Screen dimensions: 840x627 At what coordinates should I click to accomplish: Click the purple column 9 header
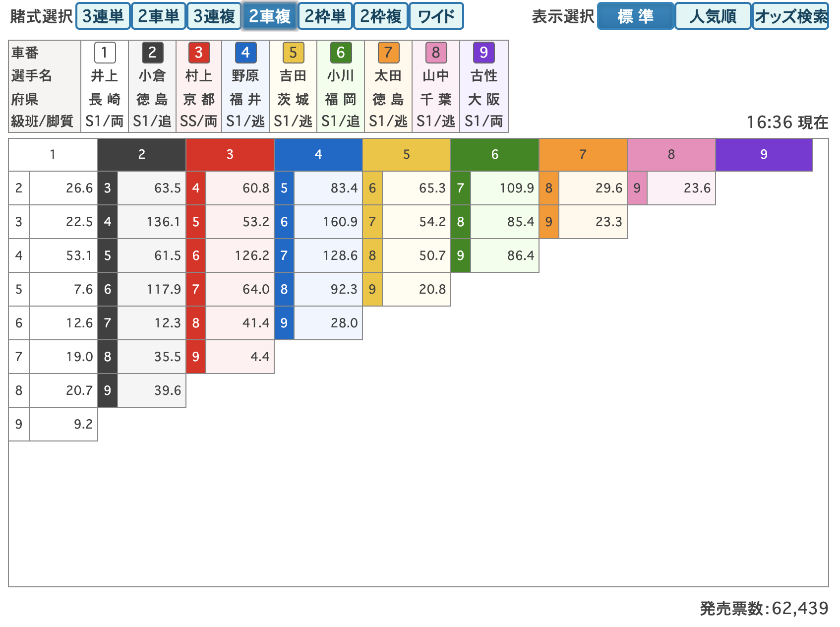tap(764, 155)
